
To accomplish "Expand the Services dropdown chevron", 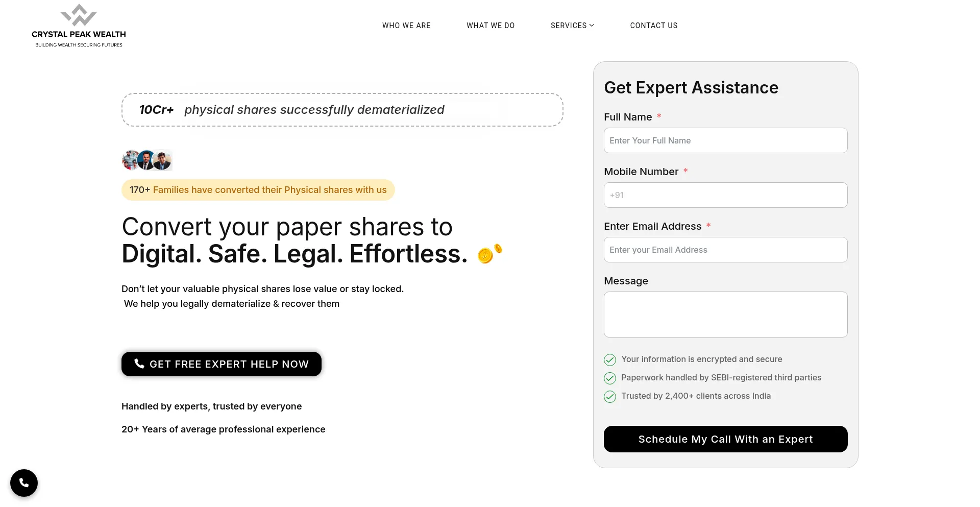I will [x=592, y=25].
